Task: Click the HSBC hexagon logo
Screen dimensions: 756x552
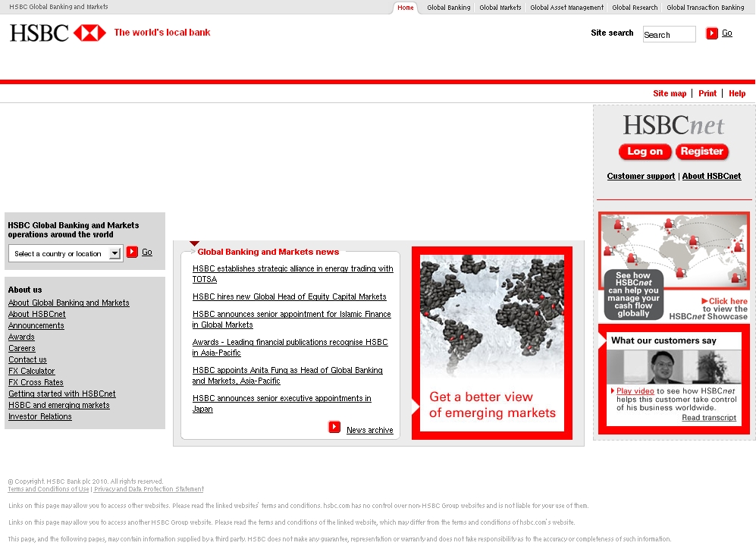Action: [89, 33]
